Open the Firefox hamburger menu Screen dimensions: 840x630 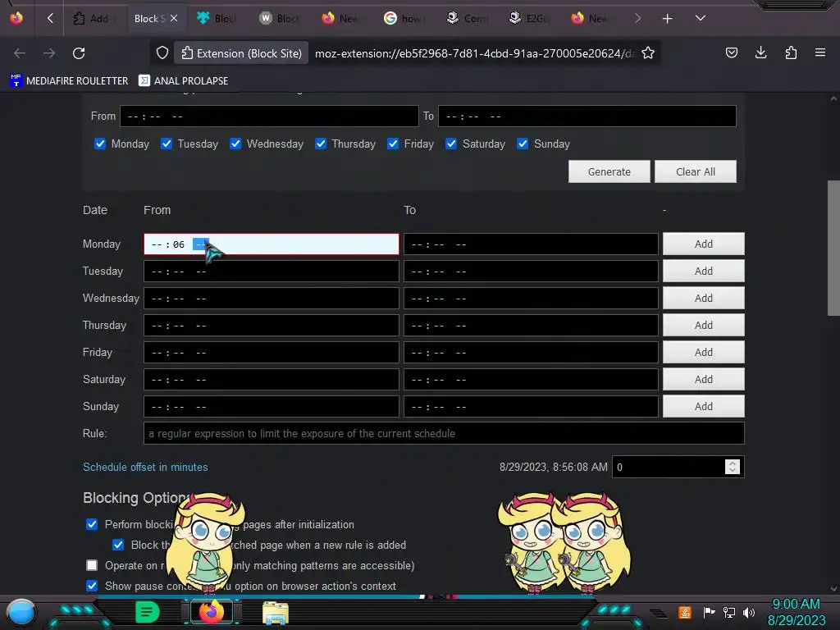pos(820,52)
